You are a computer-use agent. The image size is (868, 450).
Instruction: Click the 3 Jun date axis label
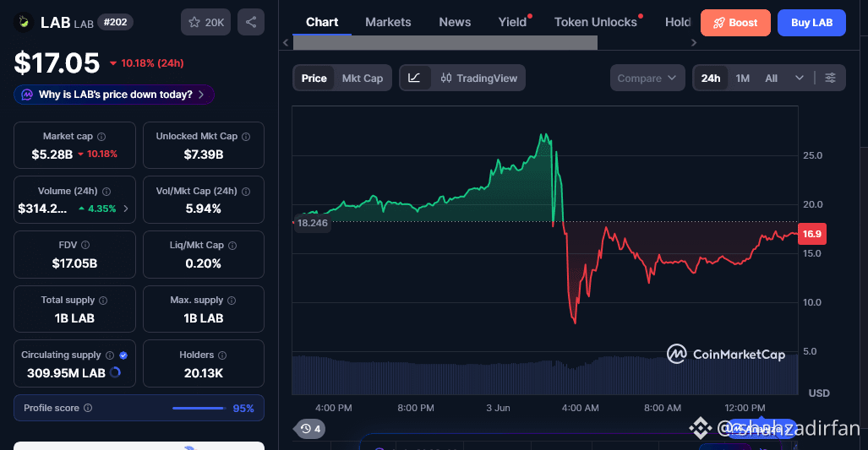click(498, 408)
